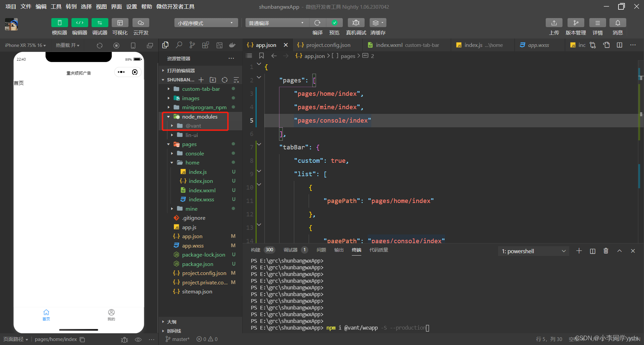Open search icon in sidebar
644x345 pixels.
(x=179, y=45)
